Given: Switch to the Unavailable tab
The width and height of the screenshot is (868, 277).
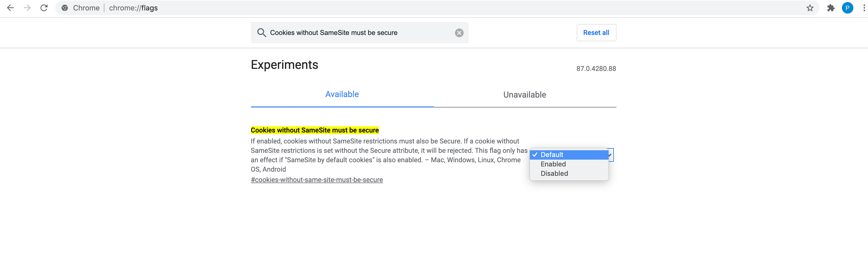Looking at the screenshot, I should (524, 95).
